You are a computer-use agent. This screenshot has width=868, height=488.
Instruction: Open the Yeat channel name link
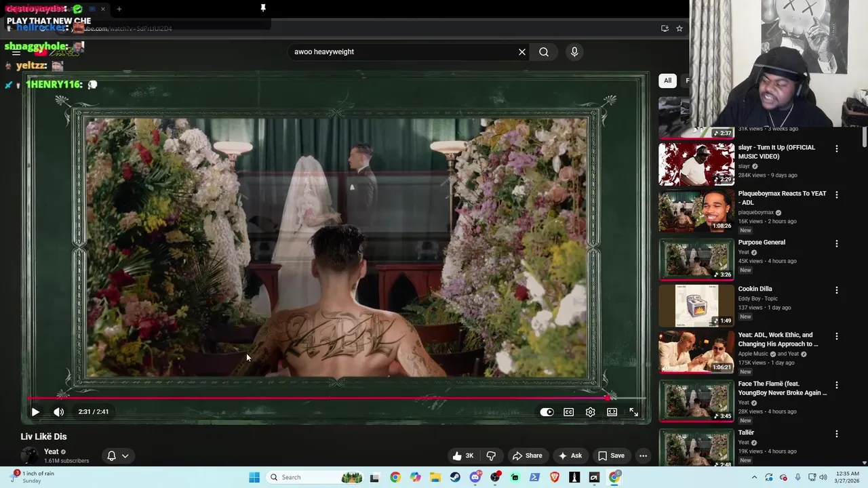point(52,451)
